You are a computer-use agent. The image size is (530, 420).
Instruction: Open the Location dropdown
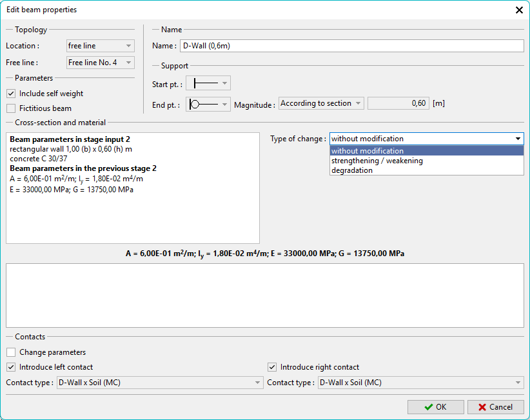click(x=100, y=46)
